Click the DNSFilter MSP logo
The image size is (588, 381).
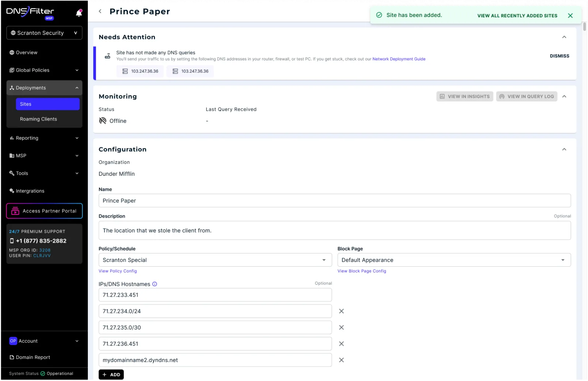tap(30, 13)
